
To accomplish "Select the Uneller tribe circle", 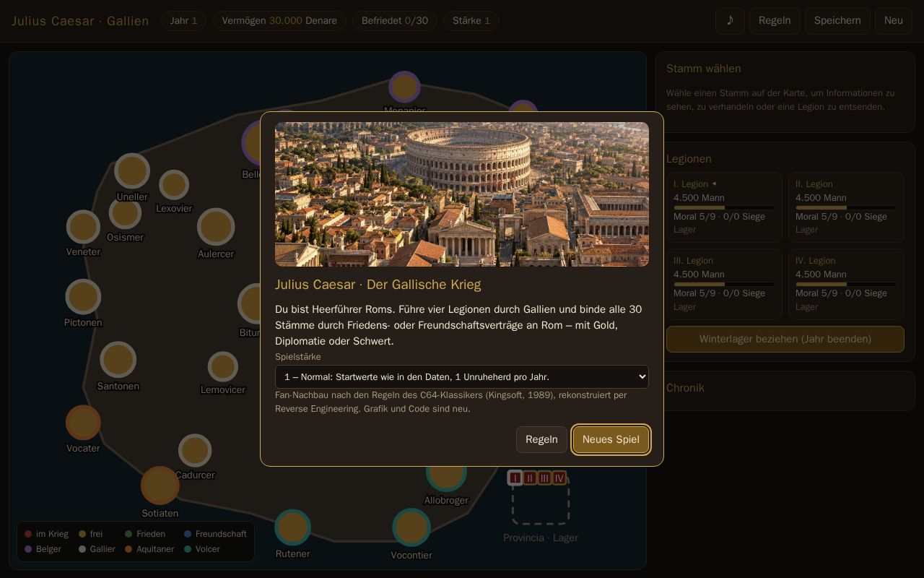I will pyautogui.click(x=132, y=171).
